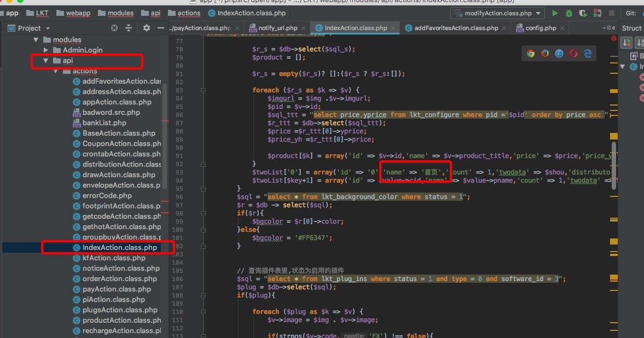The width and height of the screenshot is (644, 338).
Task: Open in Safari browser icon
Action: [559, 54]
